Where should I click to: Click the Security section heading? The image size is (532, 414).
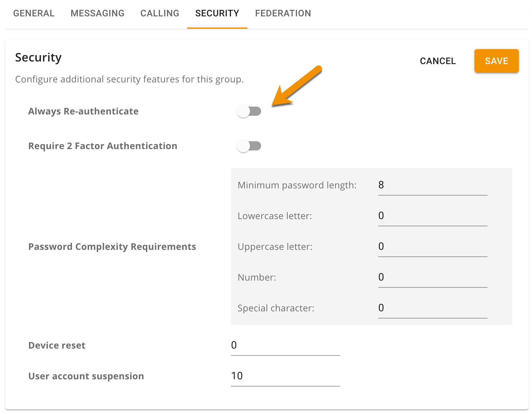(x=38, y=58)
